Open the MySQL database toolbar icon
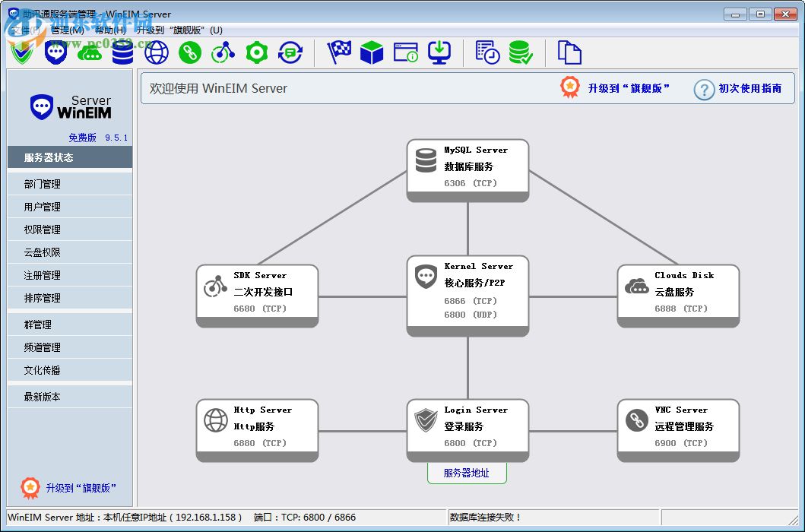Viewport: 805px width, 532px height. coord(122,52)
